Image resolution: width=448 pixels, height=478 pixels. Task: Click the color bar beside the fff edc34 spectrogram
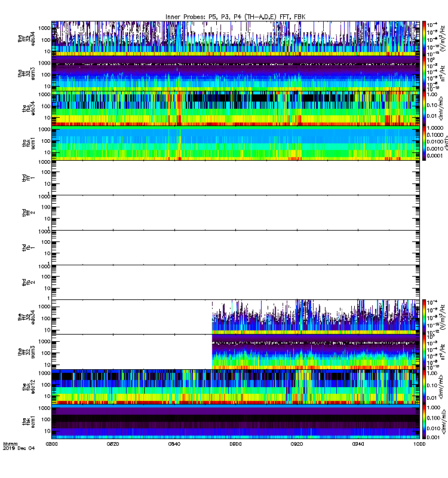(x=424, y=317)
